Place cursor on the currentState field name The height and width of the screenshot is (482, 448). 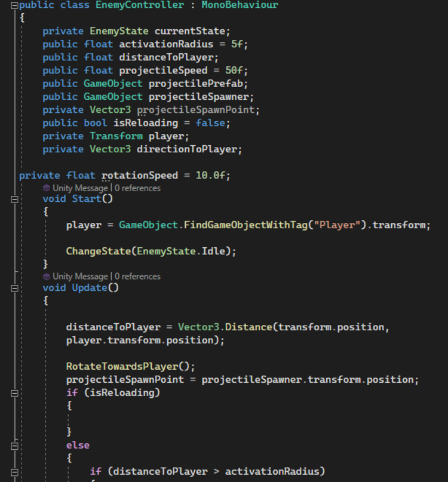tap(191, 31)
